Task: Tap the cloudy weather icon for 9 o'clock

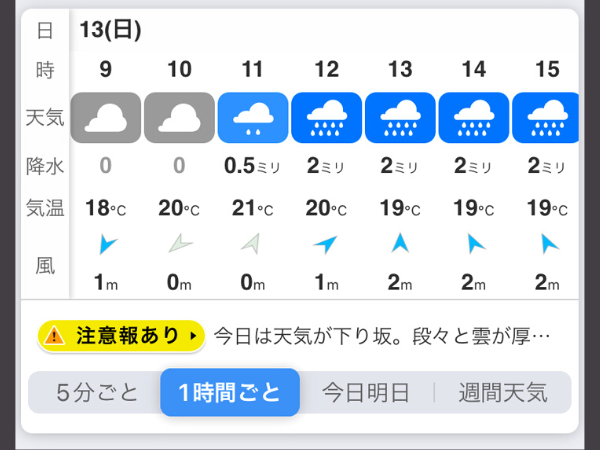Action: (x=106, y=117)
